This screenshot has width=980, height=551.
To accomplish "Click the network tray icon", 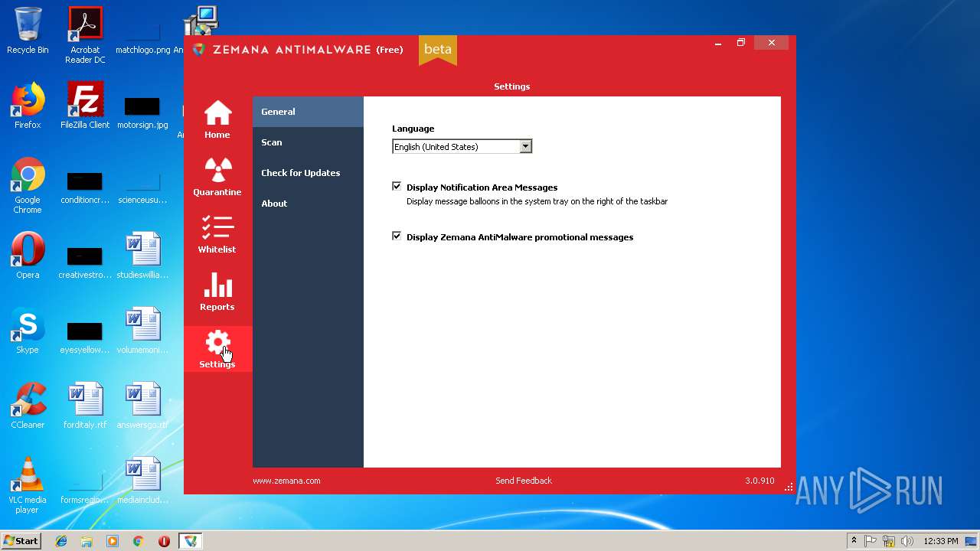I will point(889,541).
